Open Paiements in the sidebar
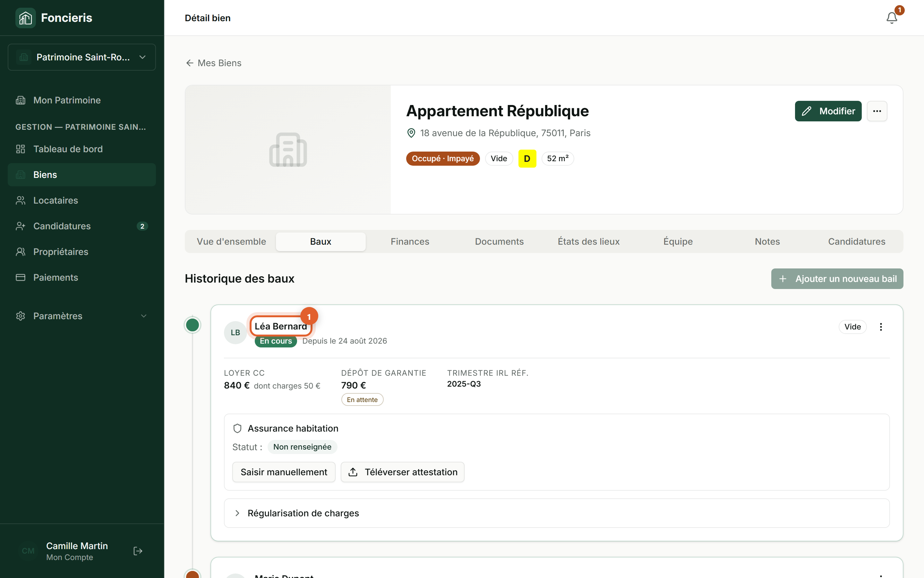924x578 pixels. (x=82, y=277)
